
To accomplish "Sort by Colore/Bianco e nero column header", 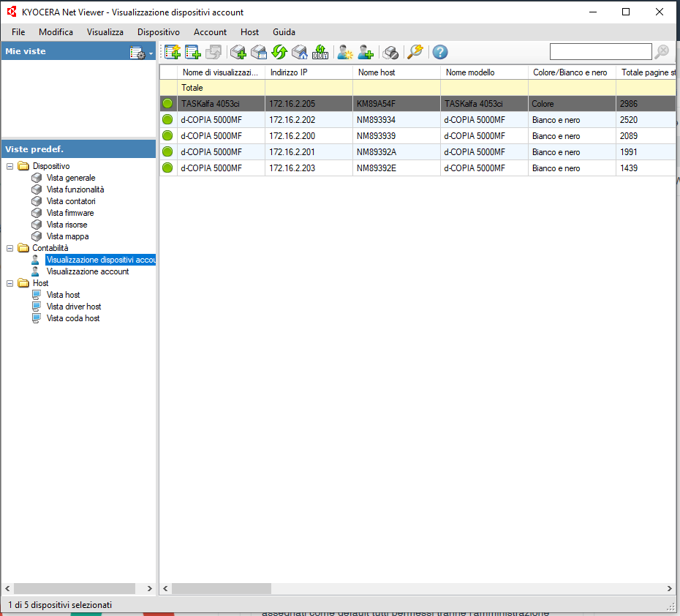I will click(x=572, y=72).
